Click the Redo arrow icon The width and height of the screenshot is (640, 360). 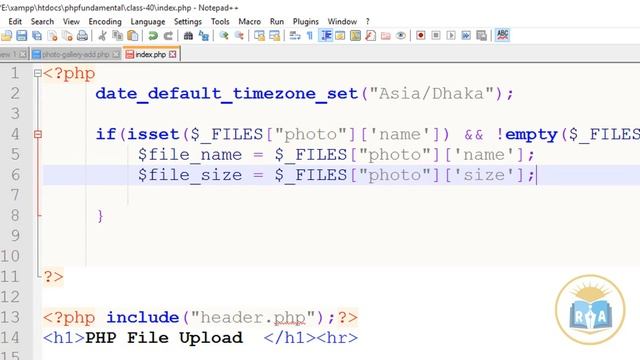click(168, 36)
